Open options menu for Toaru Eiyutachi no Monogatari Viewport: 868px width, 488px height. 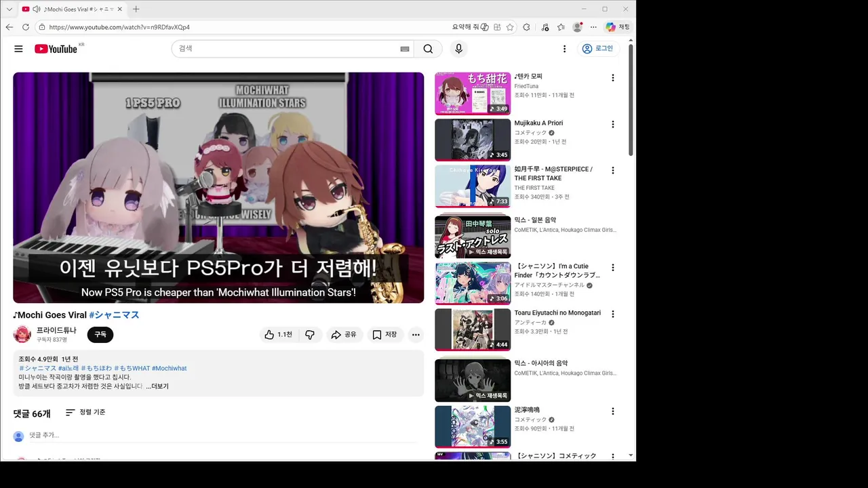pos(613,314)
